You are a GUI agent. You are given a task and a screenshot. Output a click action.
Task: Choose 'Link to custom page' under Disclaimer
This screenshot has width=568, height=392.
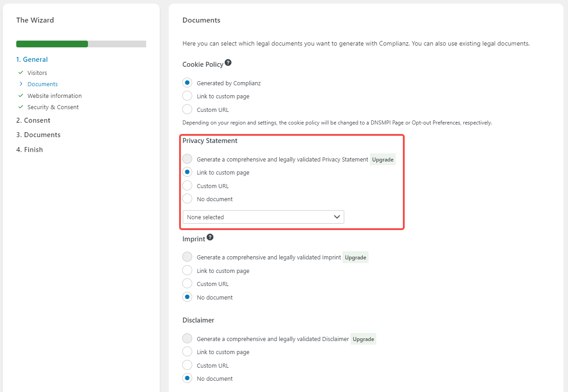(x=187, y=352)
